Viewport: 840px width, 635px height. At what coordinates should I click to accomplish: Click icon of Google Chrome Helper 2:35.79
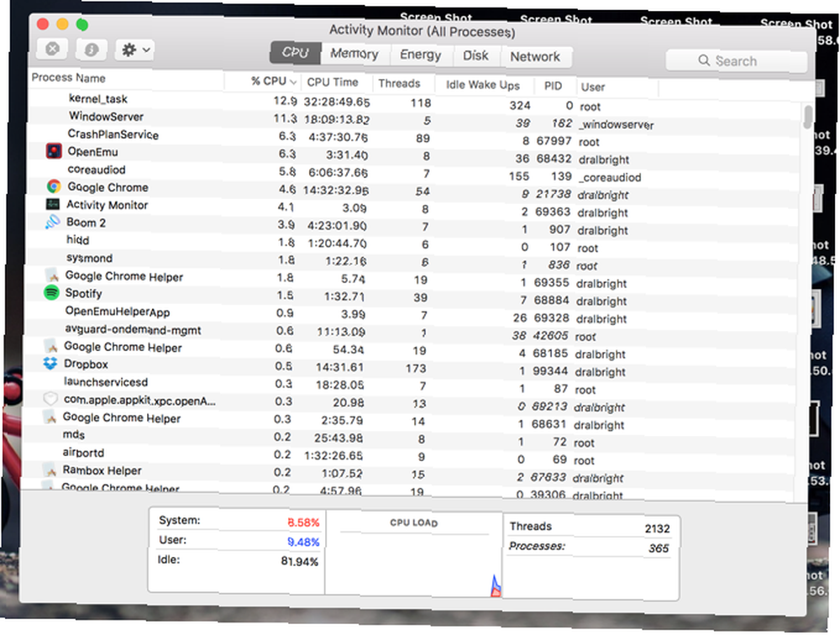point(50,417)
